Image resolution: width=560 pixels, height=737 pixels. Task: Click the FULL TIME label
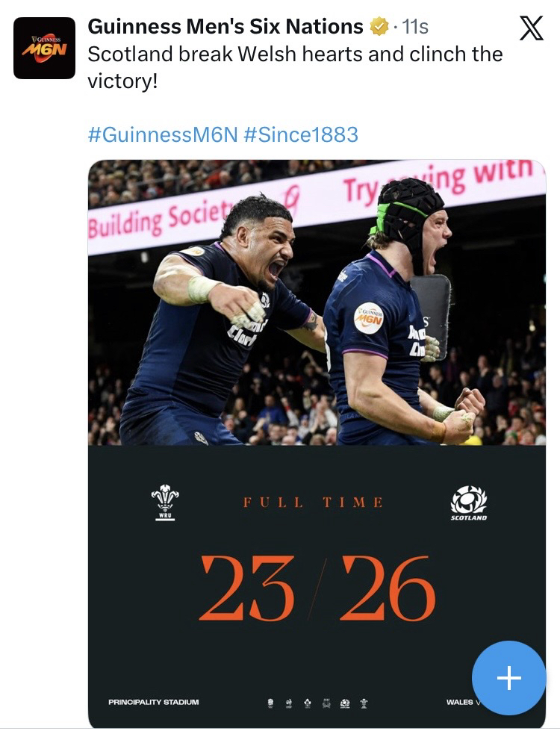pos(313,503)
